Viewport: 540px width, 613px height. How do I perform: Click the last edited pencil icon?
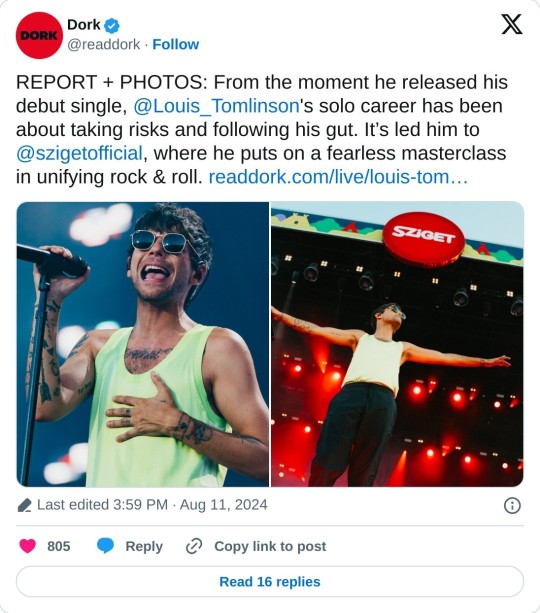pyautogui.click(x=25, y=505)
